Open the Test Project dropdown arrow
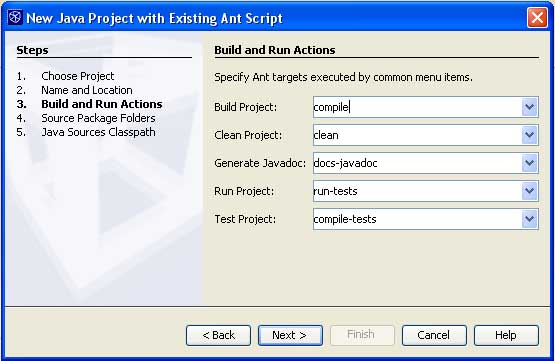This screenshot has height=361, width=555. (530, 219)
